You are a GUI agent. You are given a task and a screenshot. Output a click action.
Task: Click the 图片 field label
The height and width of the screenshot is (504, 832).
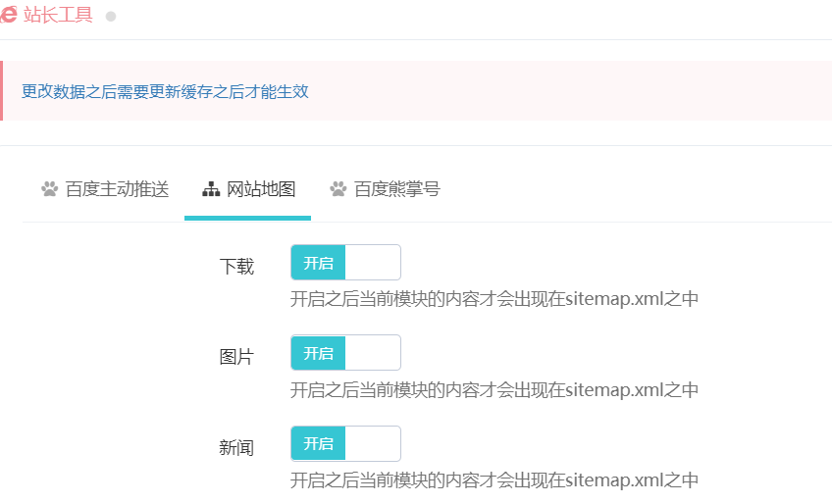236,357
